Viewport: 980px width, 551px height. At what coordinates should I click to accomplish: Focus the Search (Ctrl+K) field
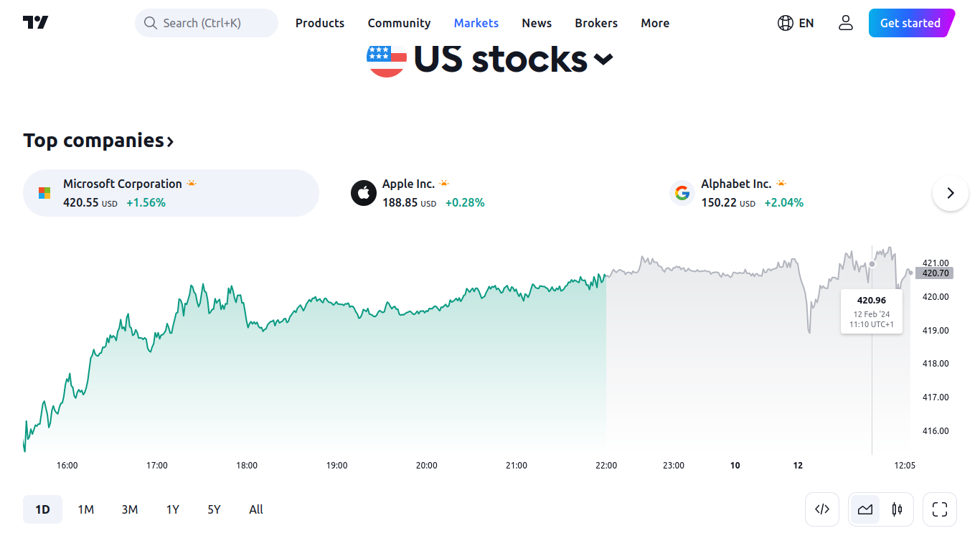coord(207,23)
